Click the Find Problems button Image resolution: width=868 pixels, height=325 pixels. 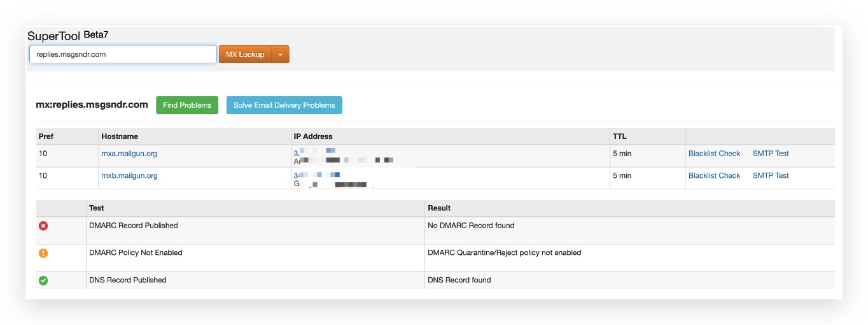click(187, 105)
